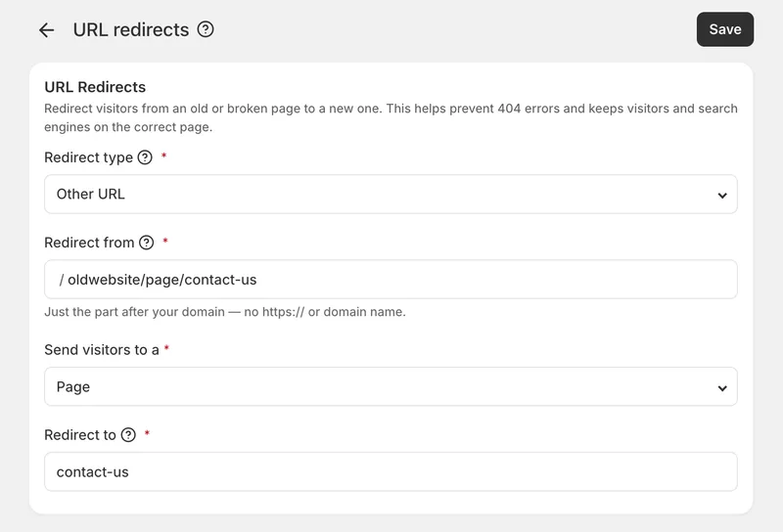783x532 pixels.
Task: Focus the Redirect to contact-us field
Action: (391, 471)
